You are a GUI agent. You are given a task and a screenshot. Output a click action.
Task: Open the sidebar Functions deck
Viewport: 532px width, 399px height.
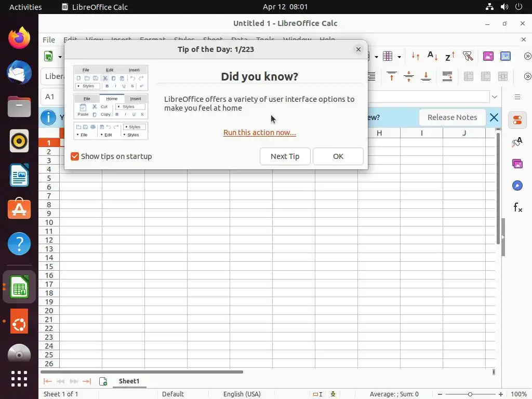click(517, 207)
